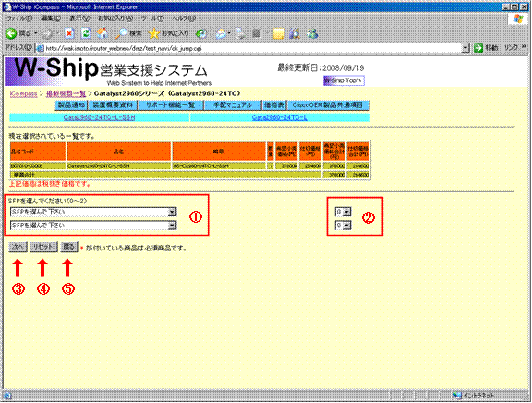Stop loading with the red X icon
Screen dimensions: 532x403
tap(69, 33)
